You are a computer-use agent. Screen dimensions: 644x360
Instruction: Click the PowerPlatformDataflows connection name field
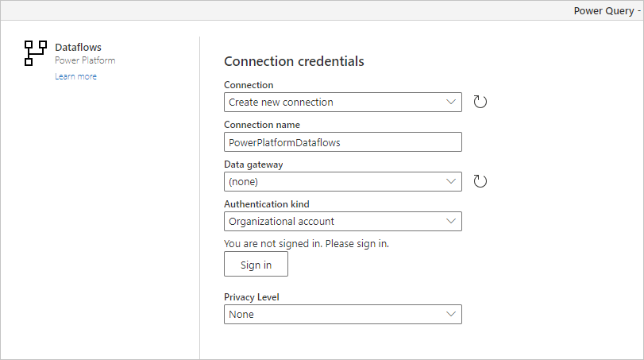click(x=342, y=141)
